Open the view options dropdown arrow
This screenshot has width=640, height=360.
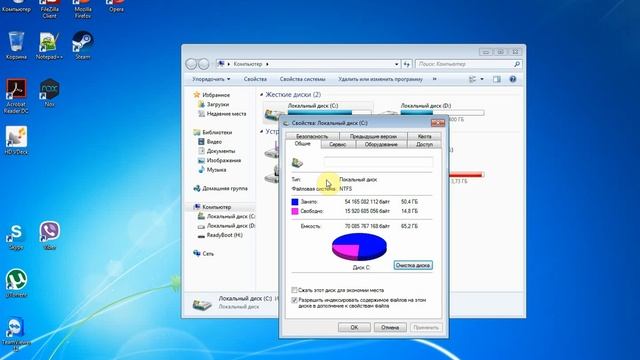(x=482, y=79)
